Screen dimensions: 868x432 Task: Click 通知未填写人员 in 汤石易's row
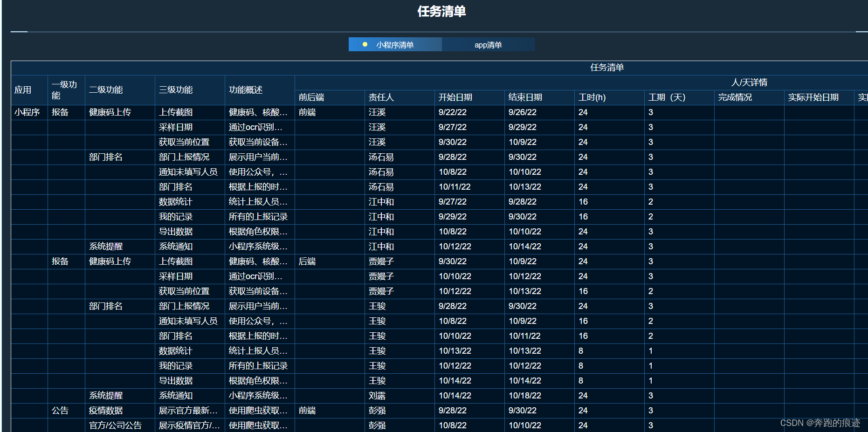click(x=190, y=172)
